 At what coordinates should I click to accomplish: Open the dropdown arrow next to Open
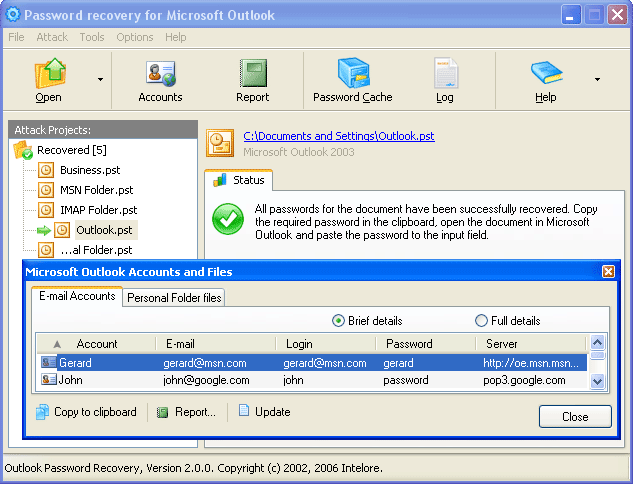(x=100, y=80)
